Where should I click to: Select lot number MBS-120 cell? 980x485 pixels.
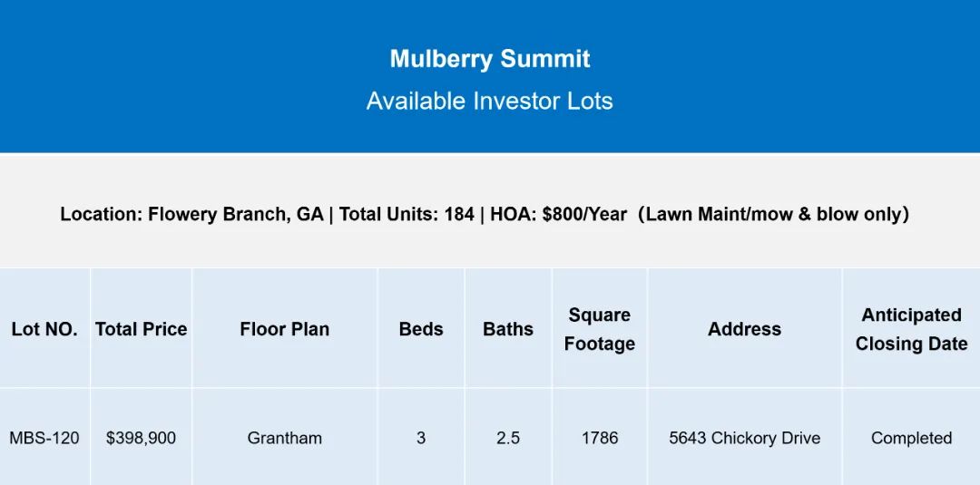point(44,438)
